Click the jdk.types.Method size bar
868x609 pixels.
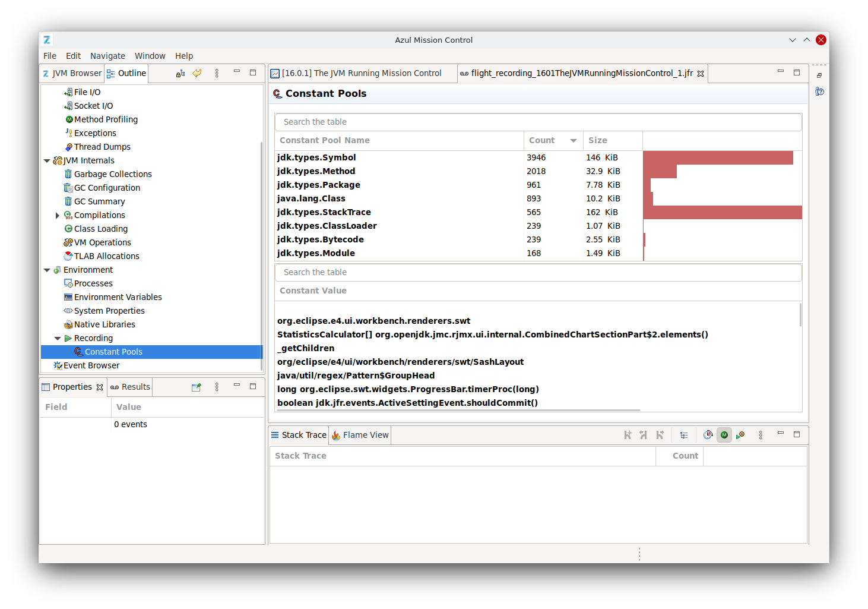660,171
